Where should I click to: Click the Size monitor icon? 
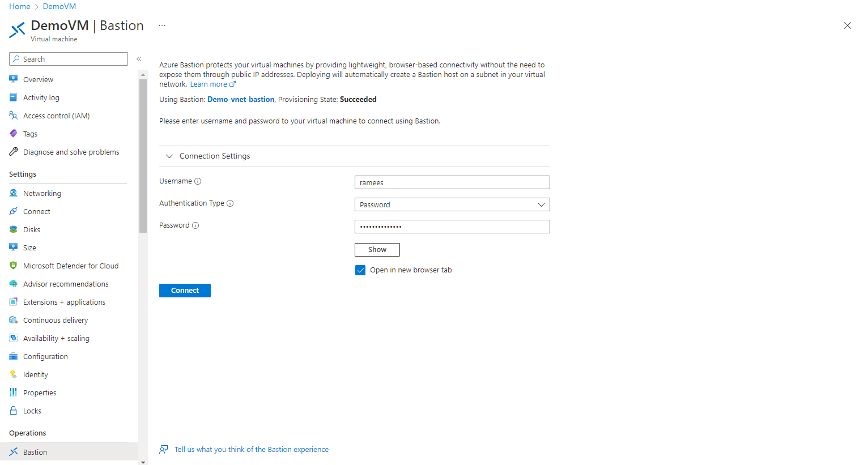[x=14, y=248]
